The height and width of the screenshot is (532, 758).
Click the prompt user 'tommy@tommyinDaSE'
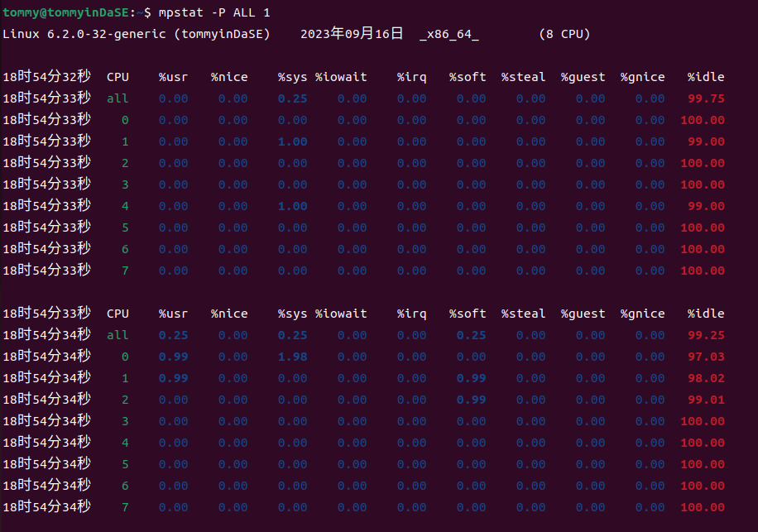coord(65,12)
